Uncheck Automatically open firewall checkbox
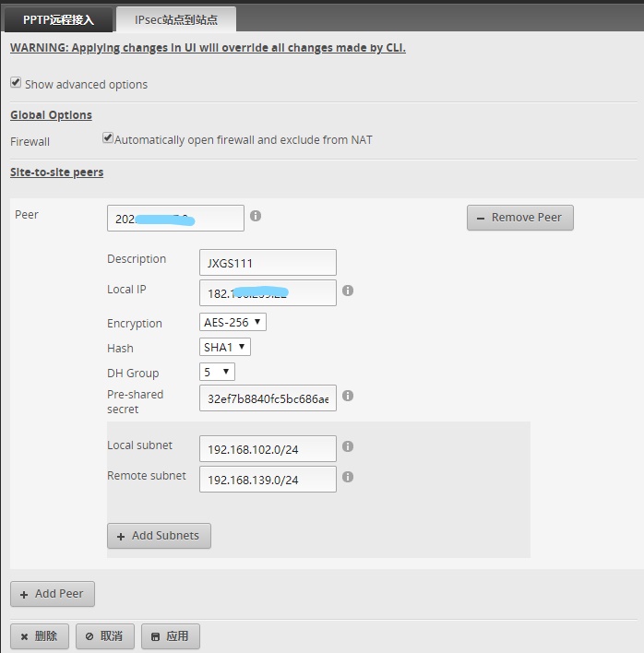 coord(108,138)
